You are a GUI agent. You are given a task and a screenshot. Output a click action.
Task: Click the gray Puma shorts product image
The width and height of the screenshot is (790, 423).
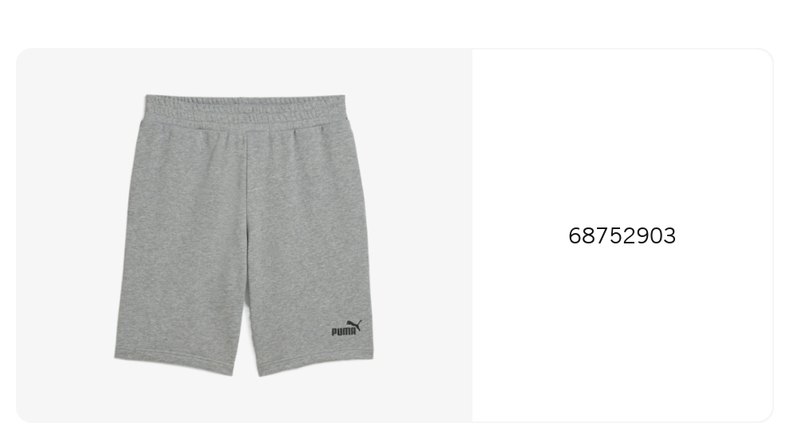tap(244, 235)
